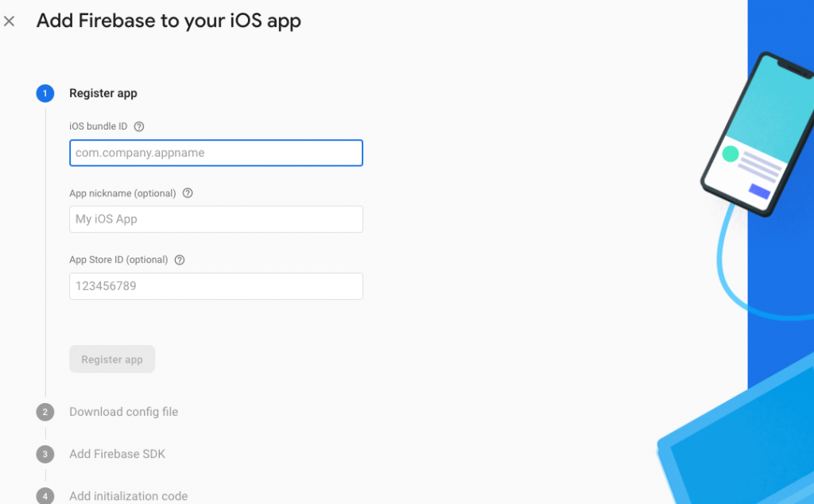
Task: Select the step 2 number badge
Action: [45, 412]
